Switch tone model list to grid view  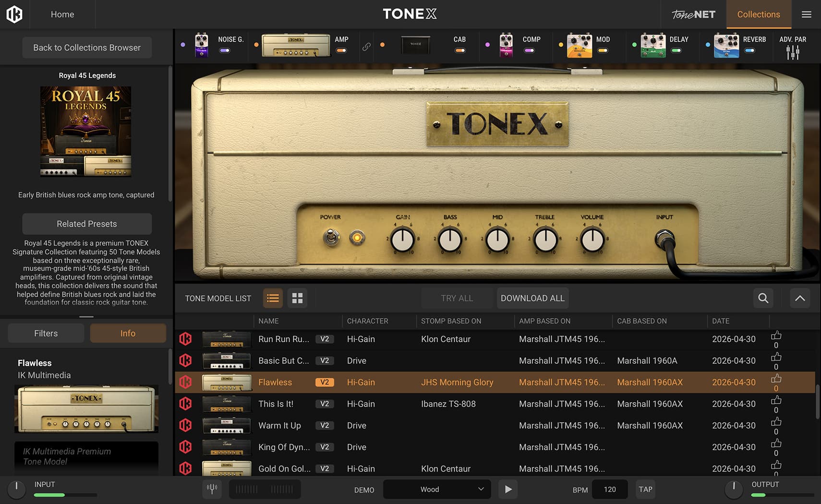click(298, 298)
